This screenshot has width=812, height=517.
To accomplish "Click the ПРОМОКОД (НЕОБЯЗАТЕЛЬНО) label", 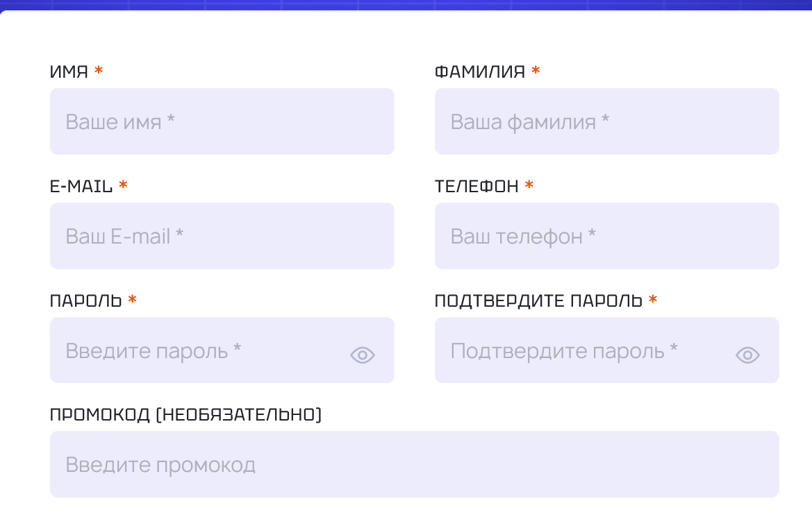I will (185, 415).
